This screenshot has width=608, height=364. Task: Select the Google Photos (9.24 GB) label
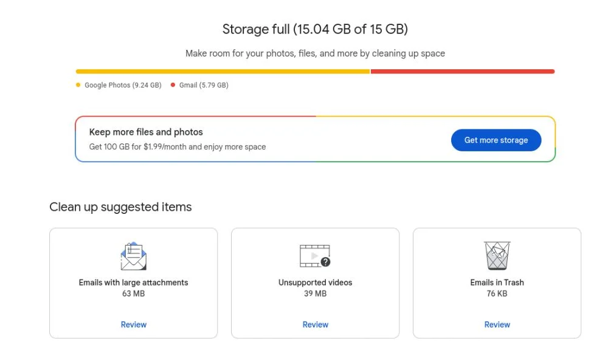(x=123, y=85)
